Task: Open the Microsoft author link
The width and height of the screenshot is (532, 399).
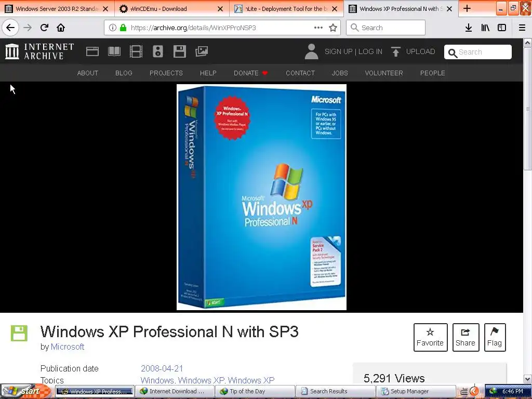Action: 67,347
